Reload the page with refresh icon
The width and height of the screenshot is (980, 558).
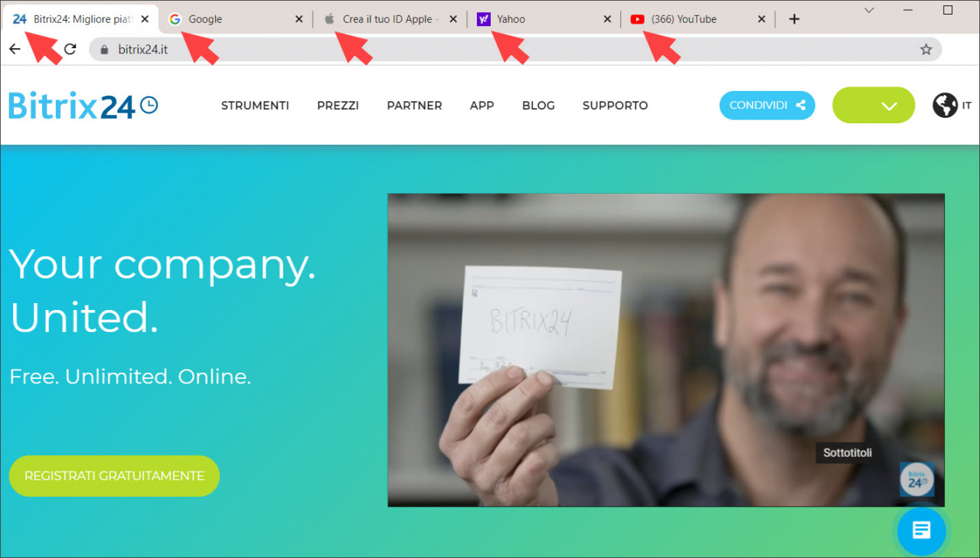tap(70, 49)
